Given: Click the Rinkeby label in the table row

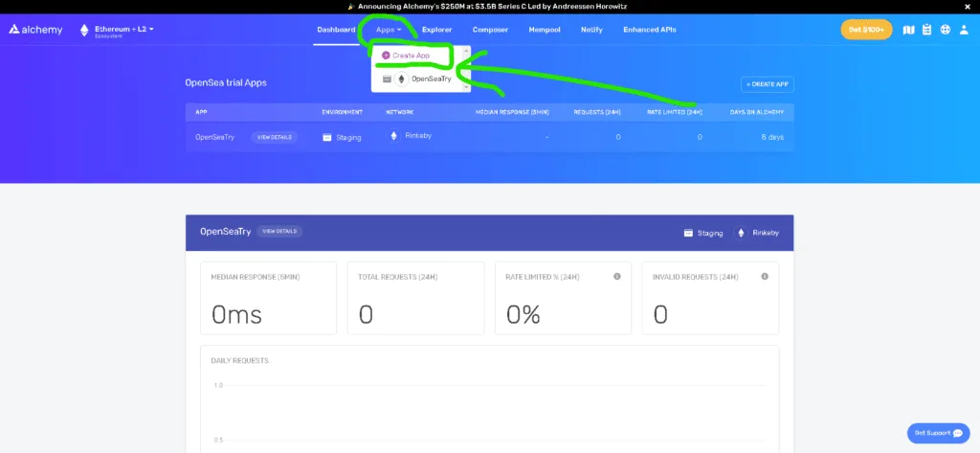Looking at the screenshot, I should click(x=418, y=135).
